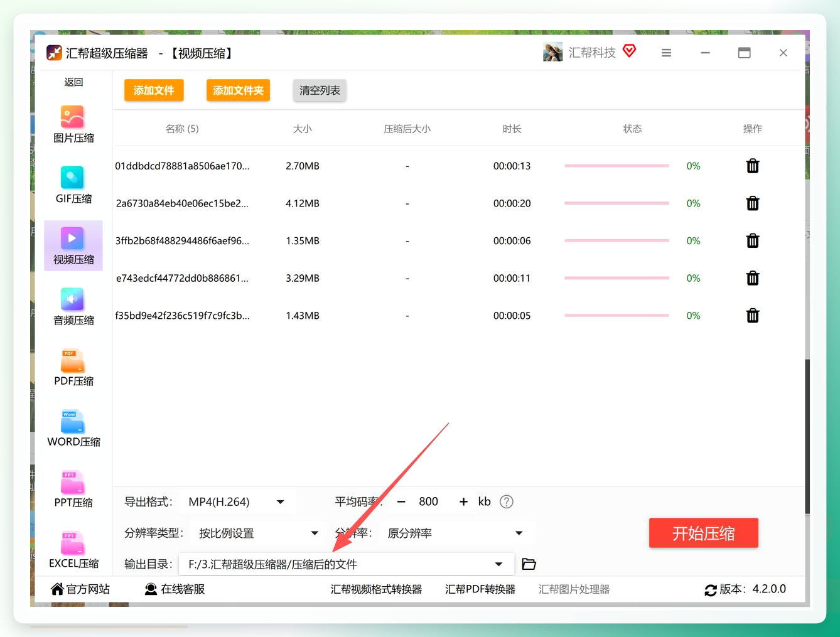Click the 汇帮科技 user avatar
The height and width of the screenshot is (637, 840).
553,52
